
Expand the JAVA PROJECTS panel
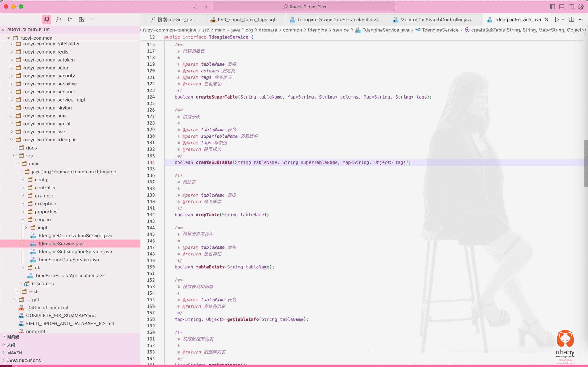[x=70, y=361]
